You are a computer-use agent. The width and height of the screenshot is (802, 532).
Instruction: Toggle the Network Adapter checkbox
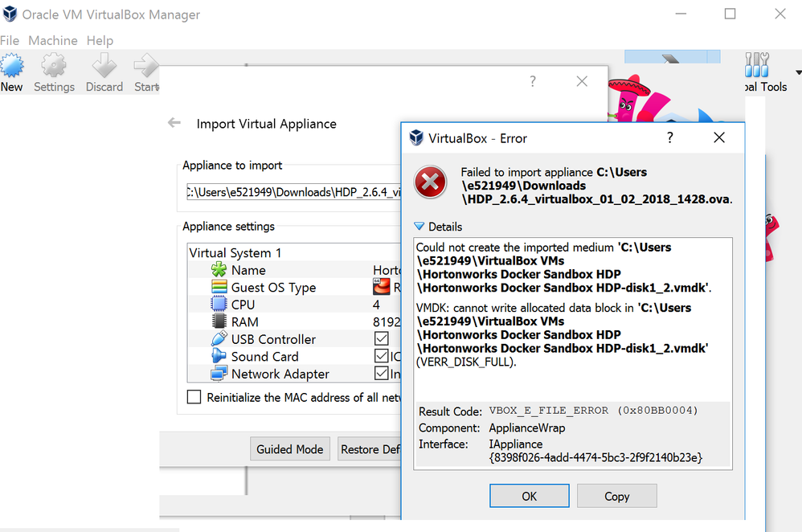(x=382, y=374)
